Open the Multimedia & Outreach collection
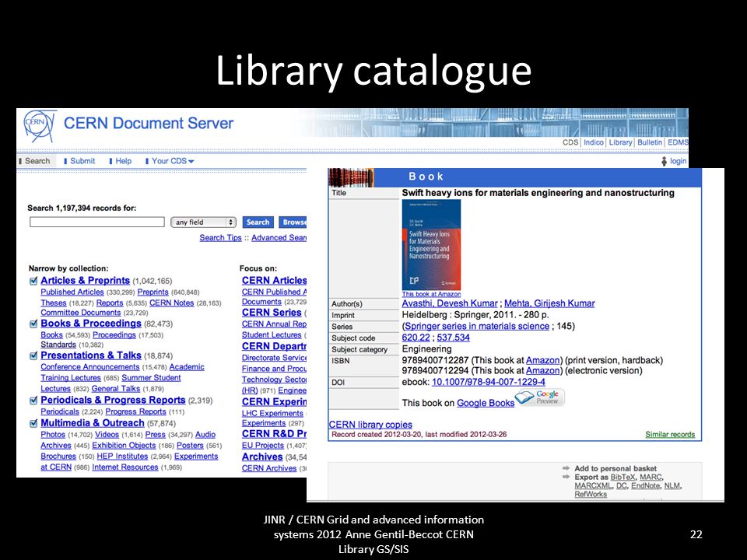 coord(93,423)
